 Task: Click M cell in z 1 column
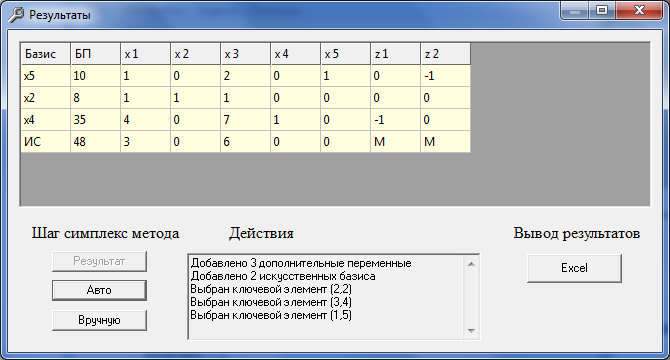point(395,142)
